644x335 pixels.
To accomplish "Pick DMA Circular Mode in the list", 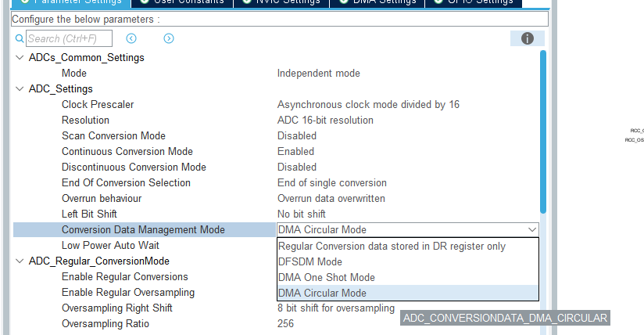I will click(321, 293).
